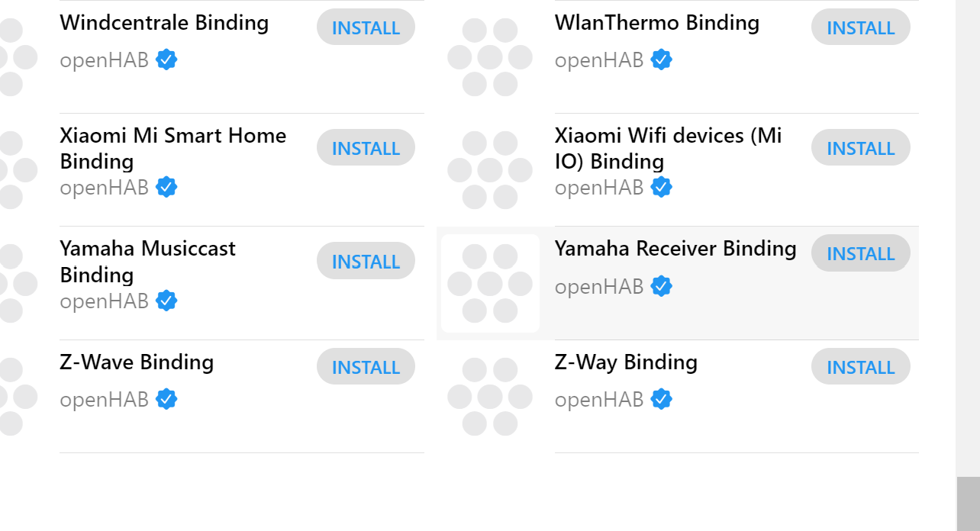Install the WlanThermo Binding

pyautogui.click(x=860, y=27)
